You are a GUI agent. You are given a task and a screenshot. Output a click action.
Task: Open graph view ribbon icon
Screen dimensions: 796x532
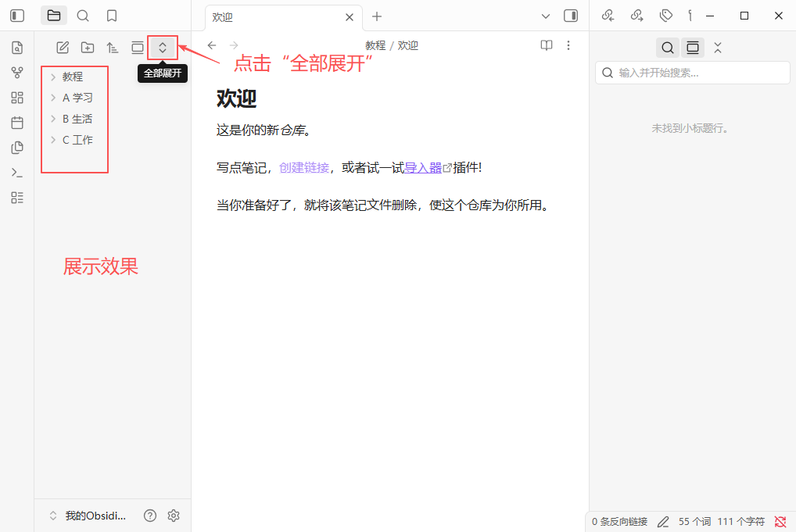point(17,73)
